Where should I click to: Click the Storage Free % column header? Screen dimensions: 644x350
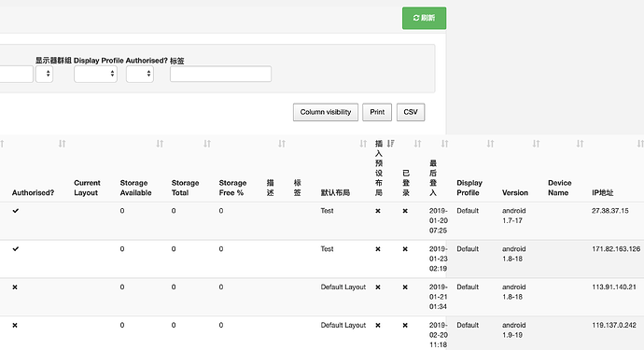[x=232, y=188]
